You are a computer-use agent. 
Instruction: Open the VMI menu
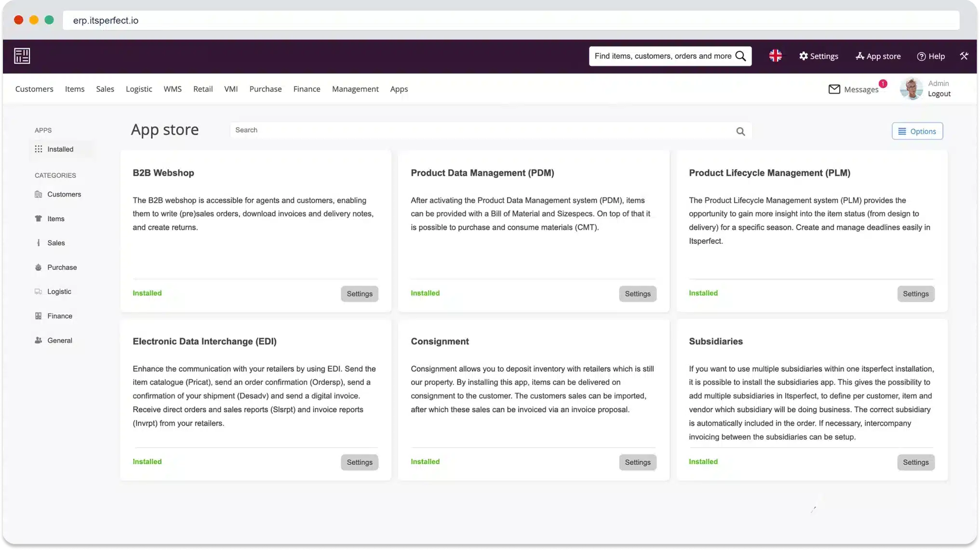click(231, 89)
